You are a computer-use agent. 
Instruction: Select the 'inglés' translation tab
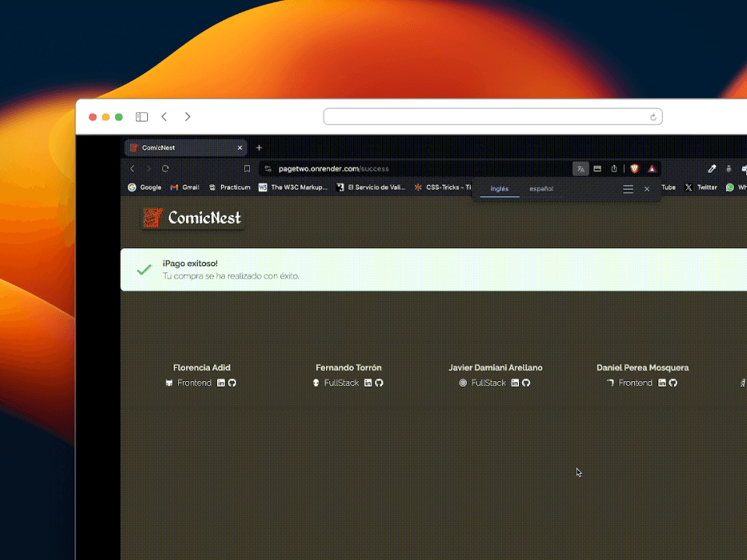(500, 189)
